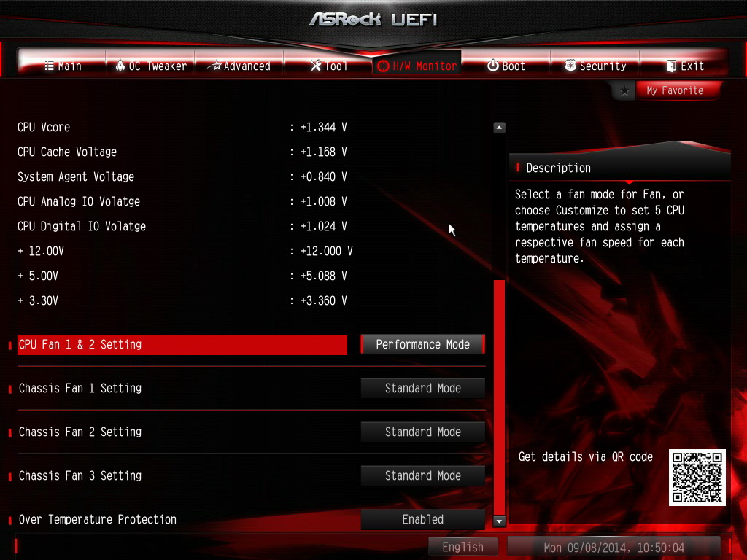Click the My Favorite button

(x=675, y=90)
